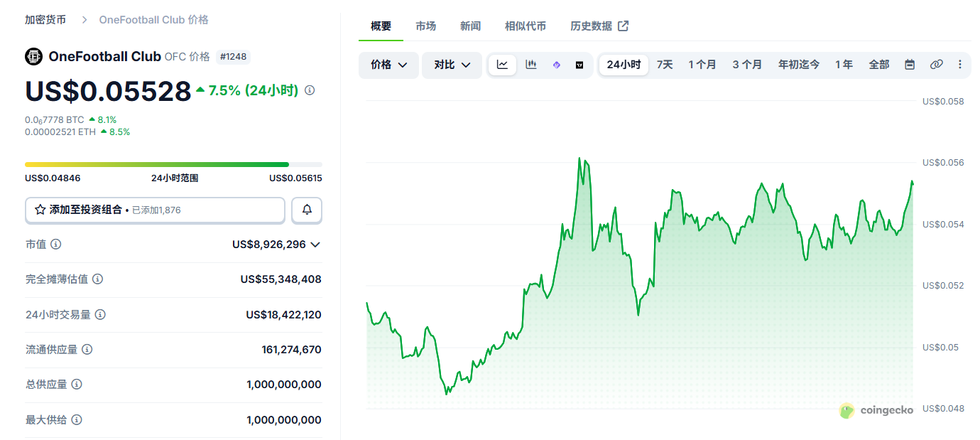Select the 7天 time range
This screenshot has width=980, height=440.
[665, 65]
